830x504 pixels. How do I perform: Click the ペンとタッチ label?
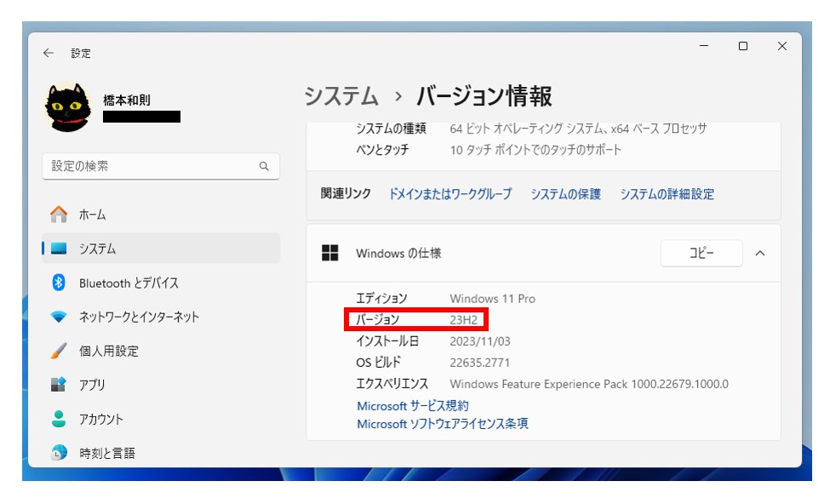click(382, 150)
